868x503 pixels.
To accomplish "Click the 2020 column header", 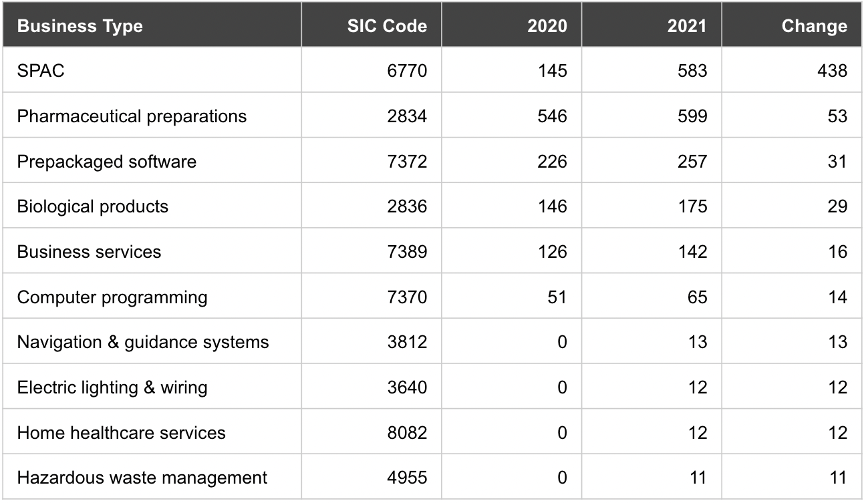I will [547, 26].
